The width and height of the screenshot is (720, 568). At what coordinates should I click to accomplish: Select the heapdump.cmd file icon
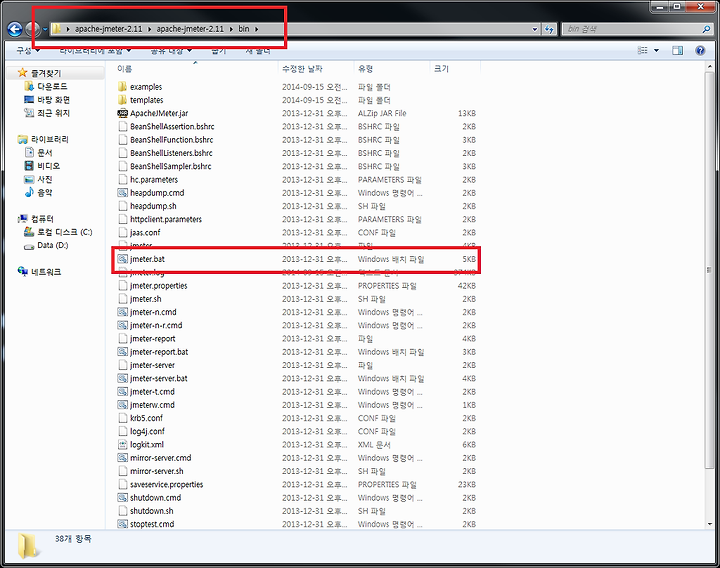point(122,192)
